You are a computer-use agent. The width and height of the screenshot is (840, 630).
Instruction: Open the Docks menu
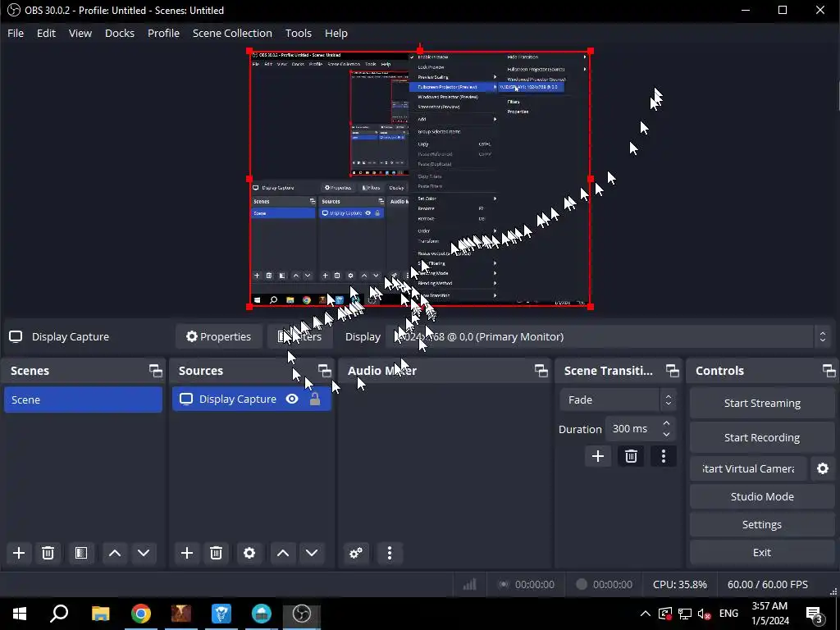120,33
